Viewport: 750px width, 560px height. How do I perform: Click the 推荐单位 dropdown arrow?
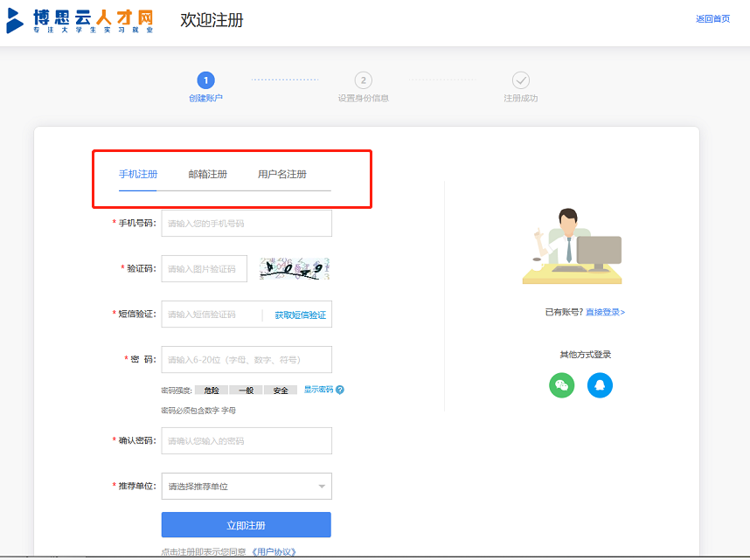[321, 487]
